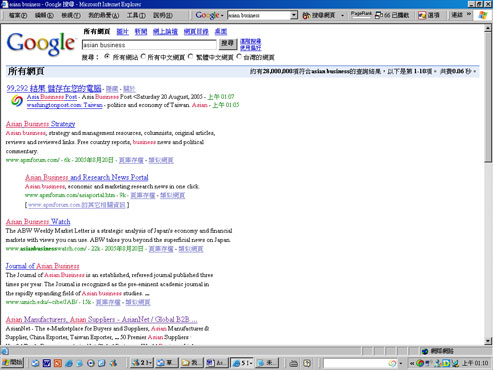Open the 工具(T) menu

pyautogui.click(x=136, y=15)
